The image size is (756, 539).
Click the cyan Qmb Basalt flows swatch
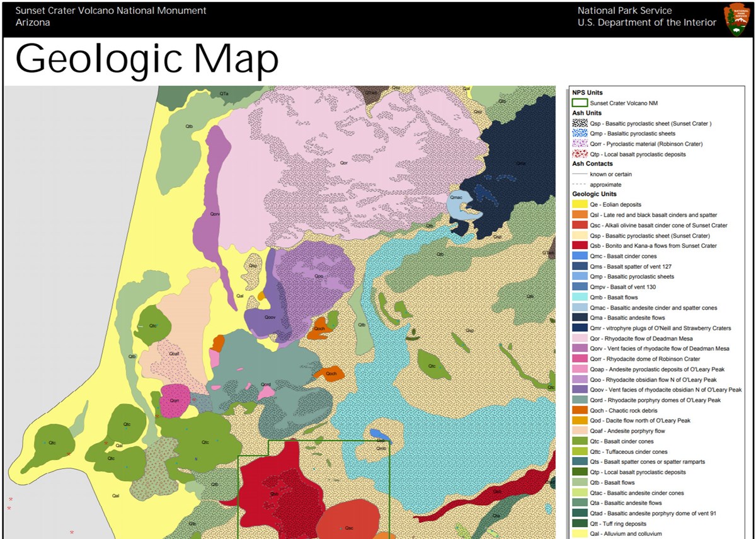(580, 298)
